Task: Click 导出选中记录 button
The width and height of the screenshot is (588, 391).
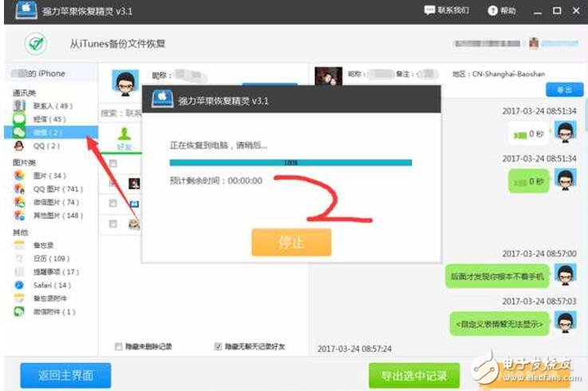Action: (414, 375)
